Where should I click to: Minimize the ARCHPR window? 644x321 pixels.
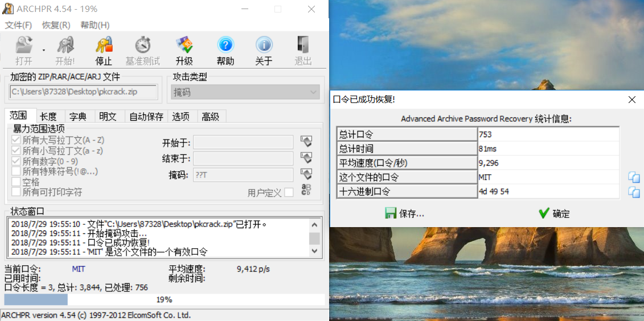[245, 9]
